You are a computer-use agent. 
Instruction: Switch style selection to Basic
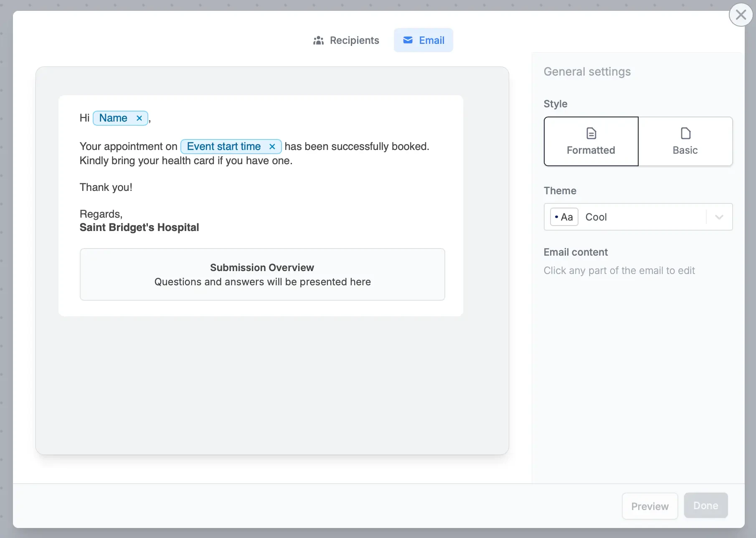(x=685, y=141)
